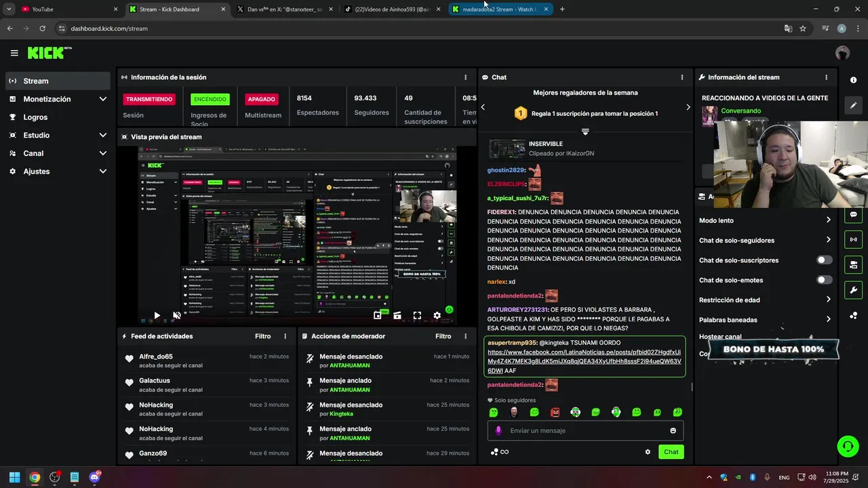
Task: Open Modo lento settings
Action: pos(765,220)
